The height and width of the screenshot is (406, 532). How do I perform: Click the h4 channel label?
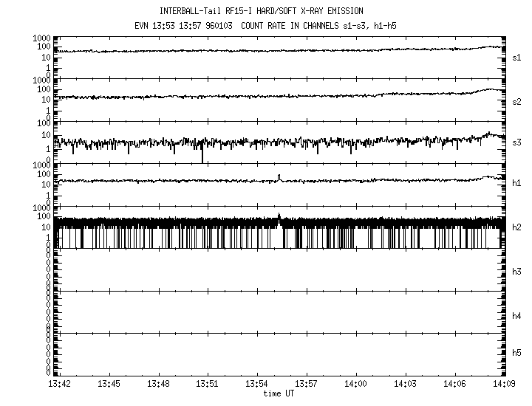tap(516, 316)
